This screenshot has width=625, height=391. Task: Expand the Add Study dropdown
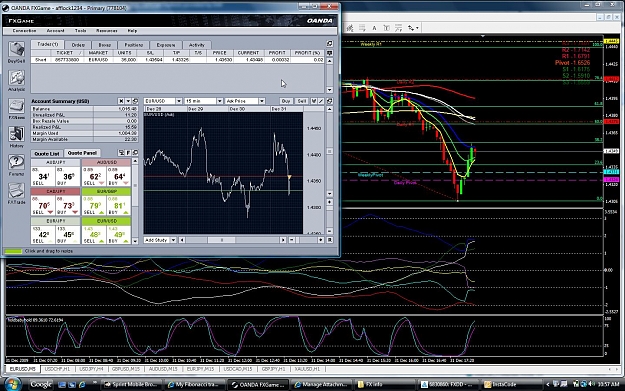click(173, 240)
